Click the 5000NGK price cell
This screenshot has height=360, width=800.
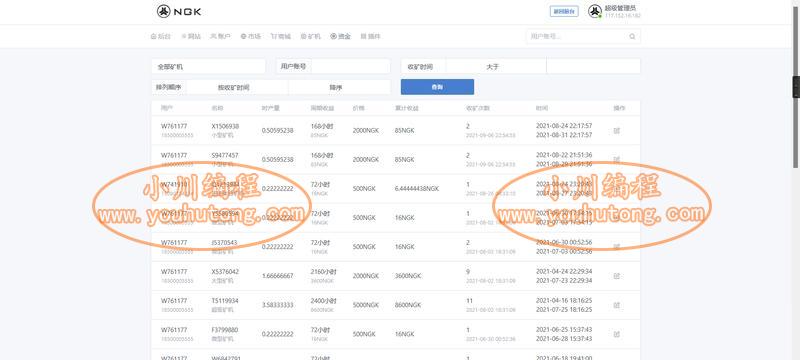pos(366,305)
